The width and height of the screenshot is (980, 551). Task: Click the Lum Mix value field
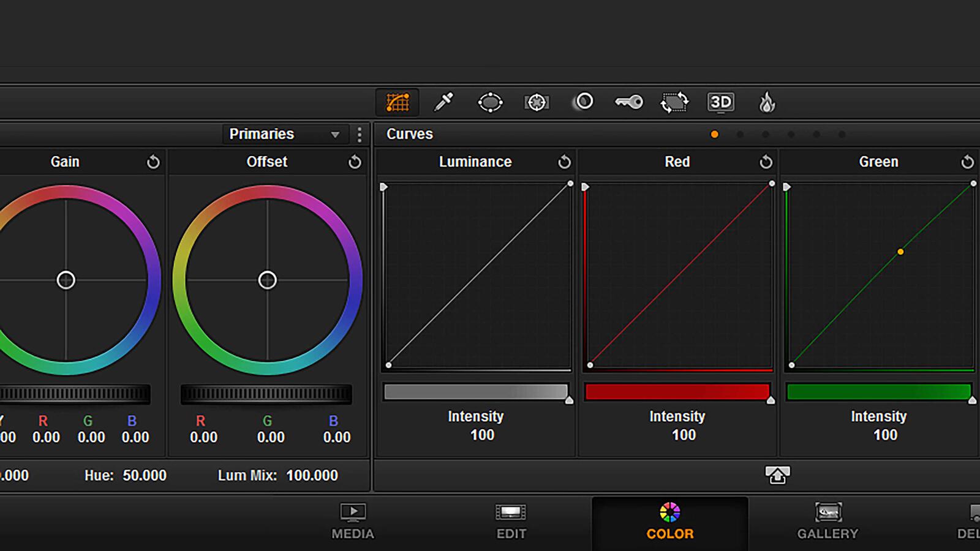point(312,476)
